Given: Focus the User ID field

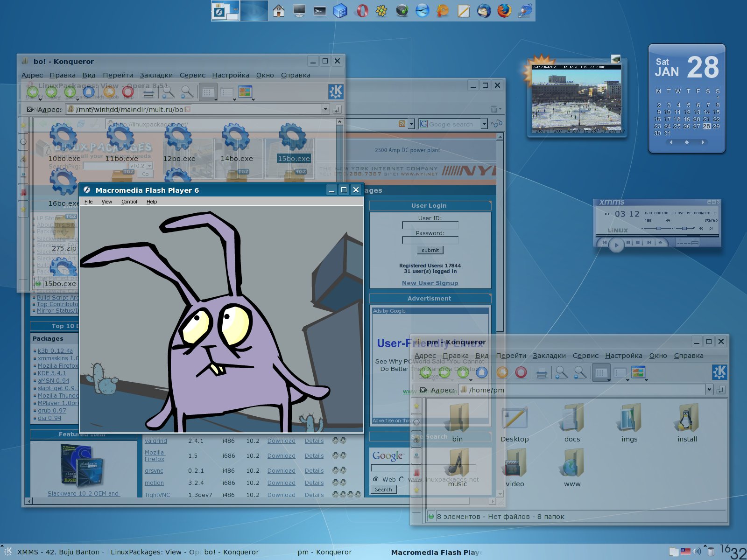Looking at the screenshot, I should (430, 225).
